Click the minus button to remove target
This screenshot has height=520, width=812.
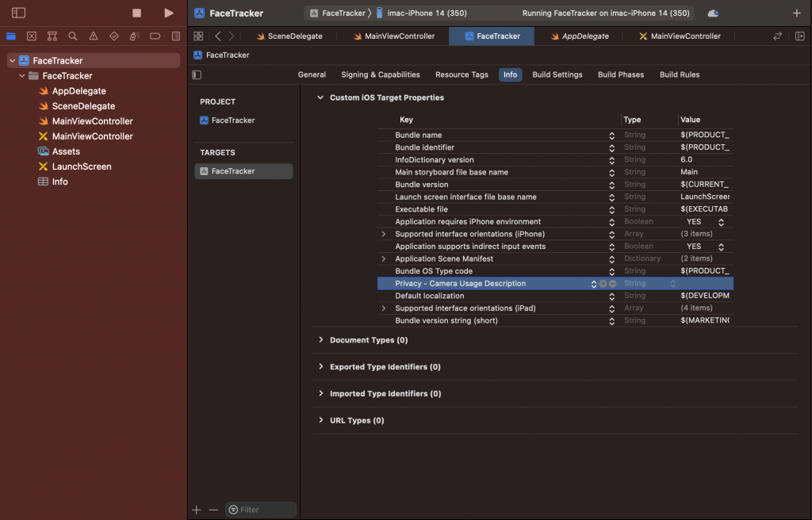tap(213, 510)
